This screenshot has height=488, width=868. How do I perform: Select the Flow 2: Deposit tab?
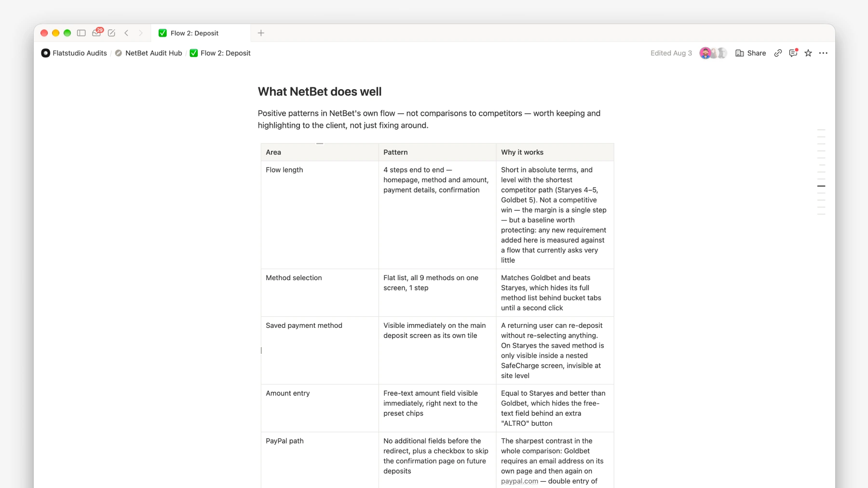(201, 33)
